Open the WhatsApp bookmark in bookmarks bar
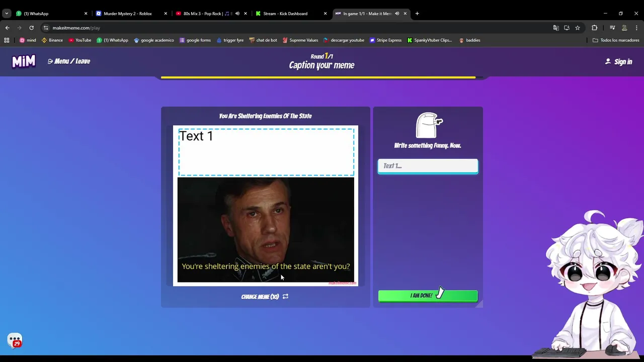Screen dimensions: 644x362 [113, 40]
